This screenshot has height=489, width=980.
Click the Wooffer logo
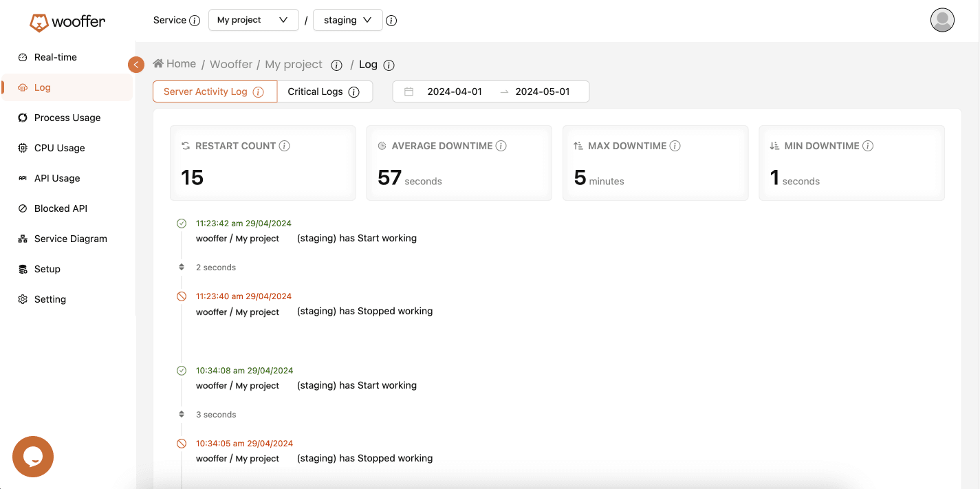click(67, 22)
